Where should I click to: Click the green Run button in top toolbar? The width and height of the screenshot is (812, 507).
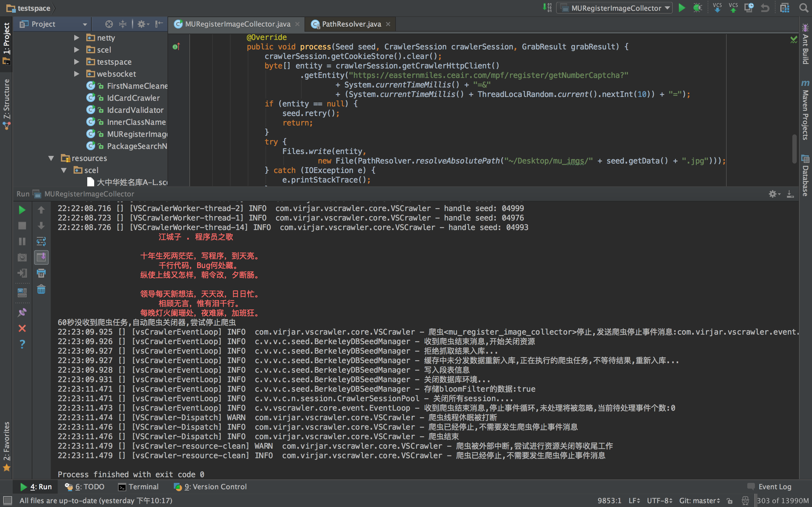pos(681,8)
